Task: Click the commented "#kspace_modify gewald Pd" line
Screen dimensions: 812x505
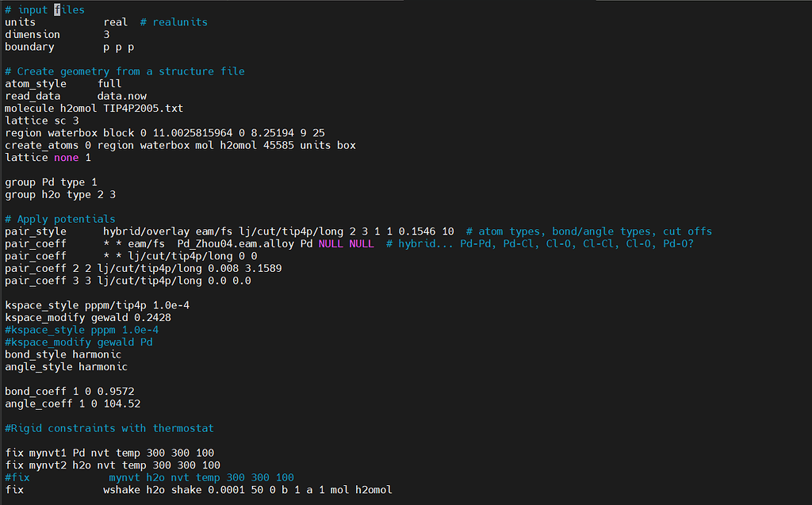Action: point(79,342)
